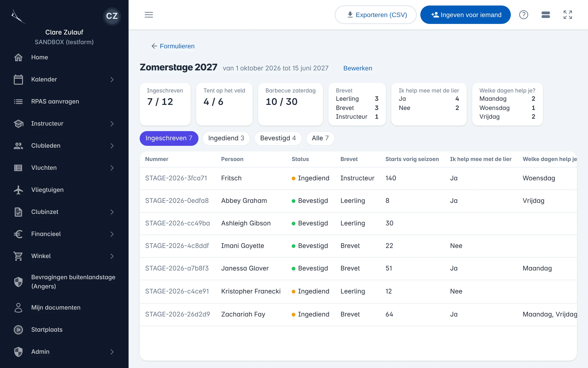Expand the Clubleden submenu chevron

pos(112,146)
